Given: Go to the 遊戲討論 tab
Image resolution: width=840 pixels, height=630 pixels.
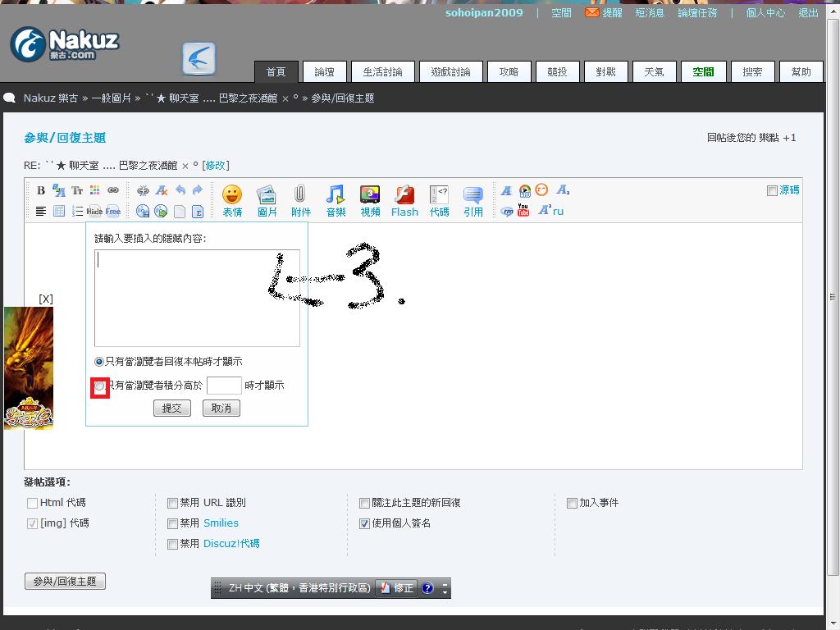Looking at the screenshot, I should tap(450, 72).
